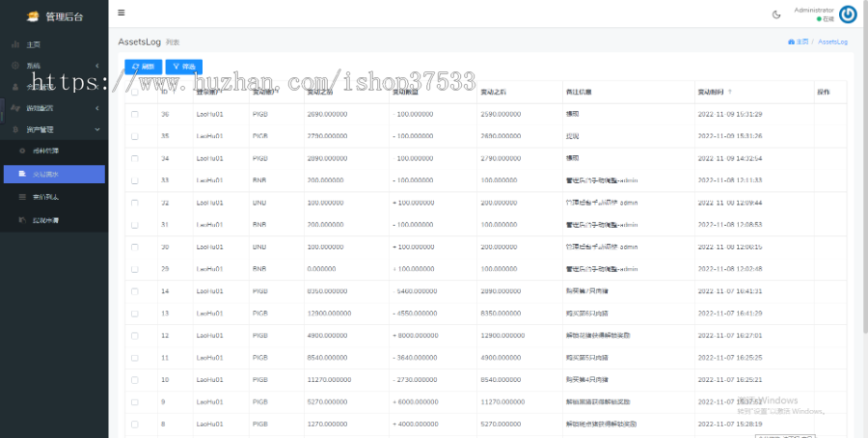Click the 在线 online status indicator
This screenshot has width=868, height=438.
(x=826, y=19)
